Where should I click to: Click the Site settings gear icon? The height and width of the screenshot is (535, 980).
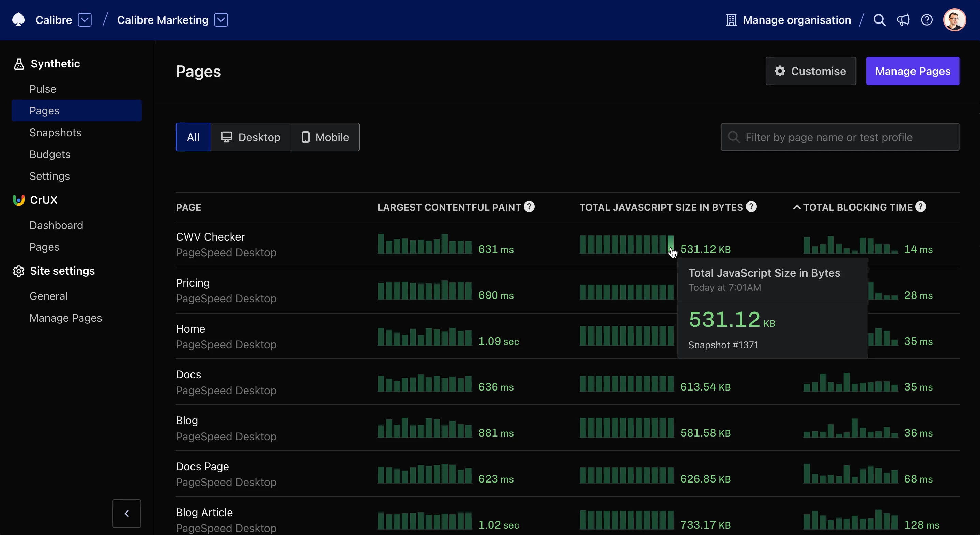tap(18, 271)
